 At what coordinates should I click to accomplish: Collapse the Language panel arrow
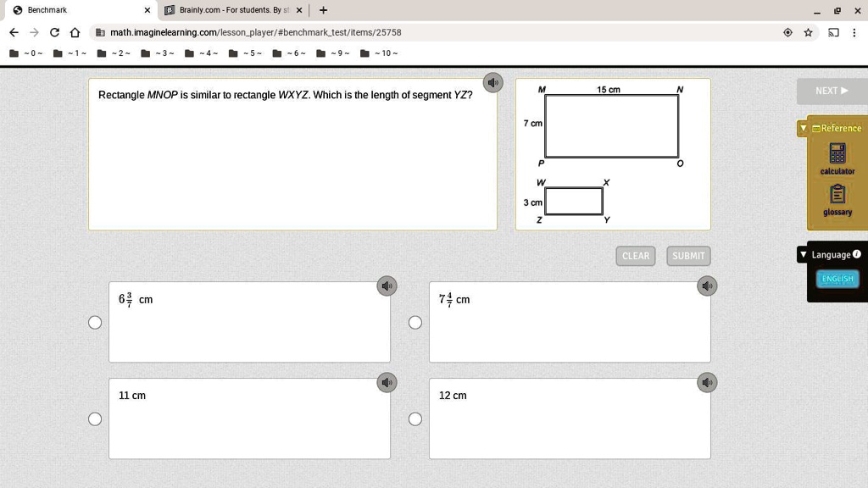(804, 254)
